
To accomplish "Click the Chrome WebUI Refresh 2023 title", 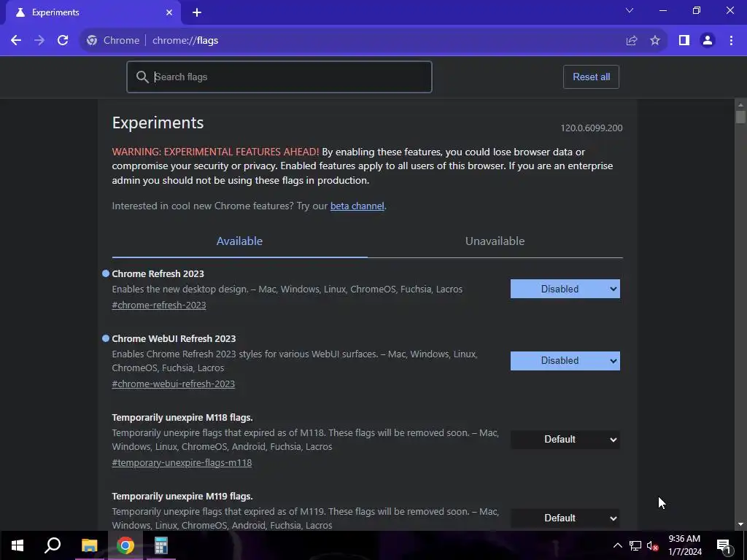I will [x=174, y=338].
